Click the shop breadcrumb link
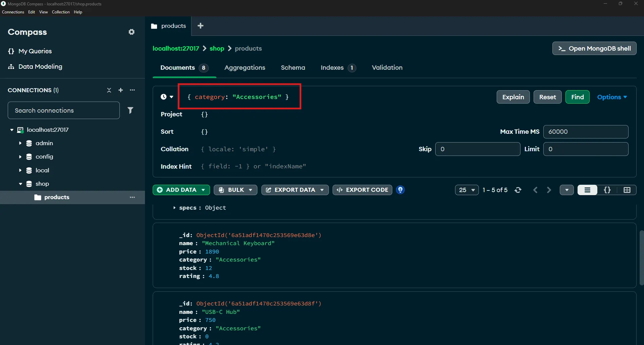 217,48
